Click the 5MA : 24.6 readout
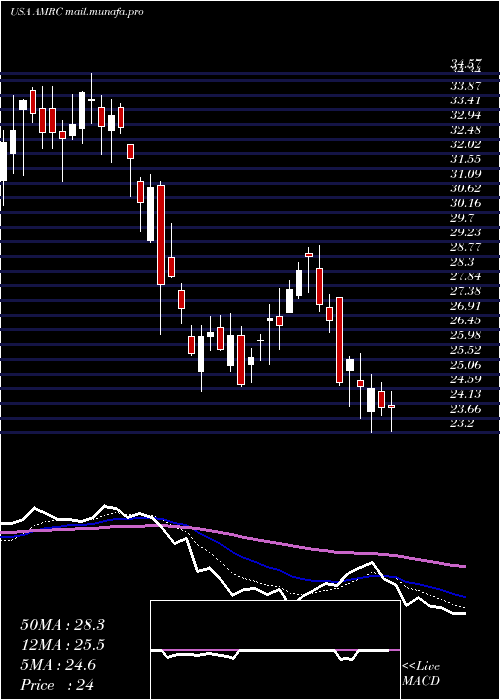The image size is (500, 700). [x=58, y=665]
